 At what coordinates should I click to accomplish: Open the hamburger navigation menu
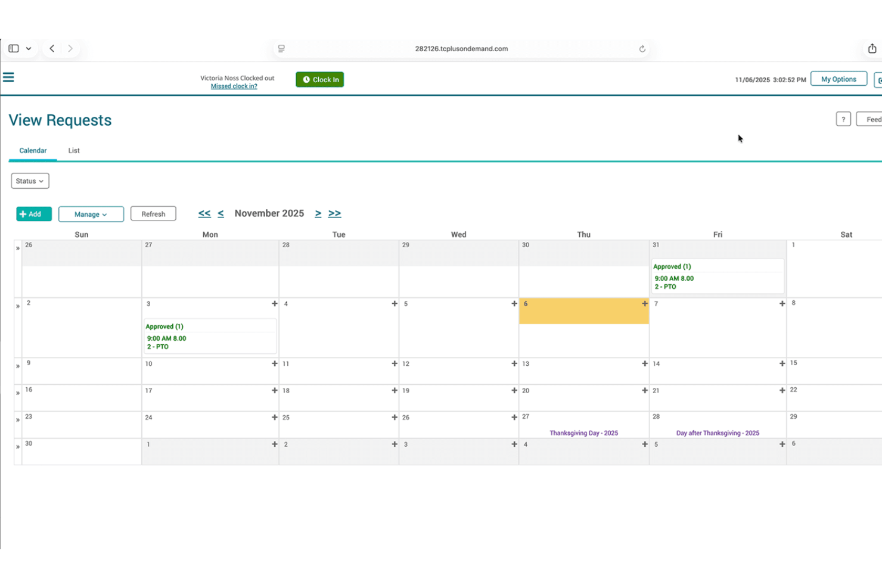click(x=8, y=77)
